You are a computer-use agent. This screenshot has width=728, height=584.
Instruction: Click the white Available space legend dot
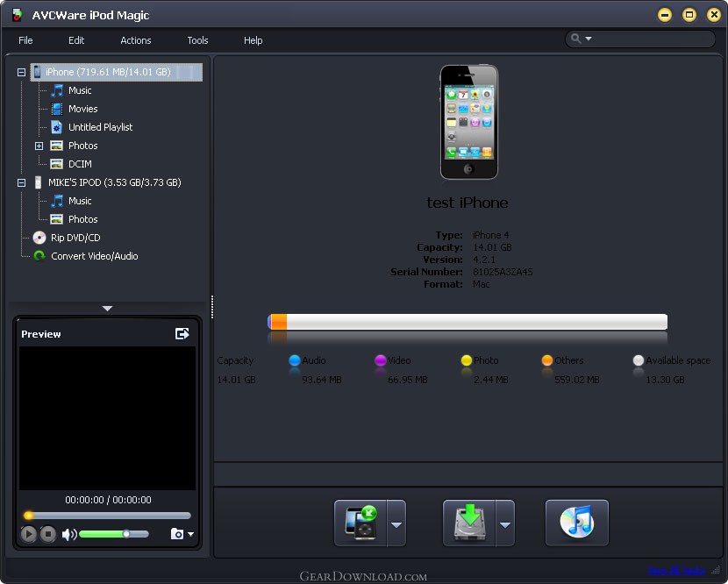click(x=639, y=360)
